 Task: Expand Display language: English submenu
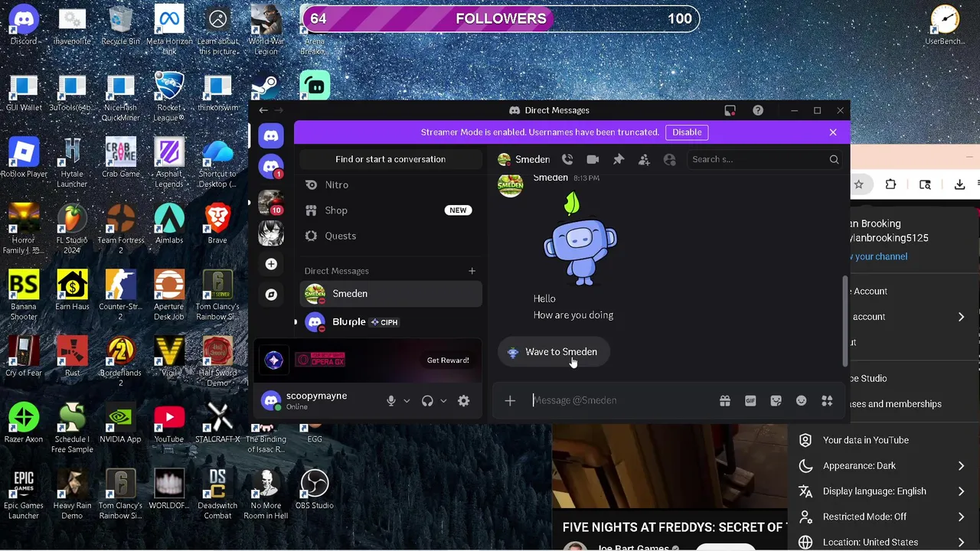coord(961,491)
